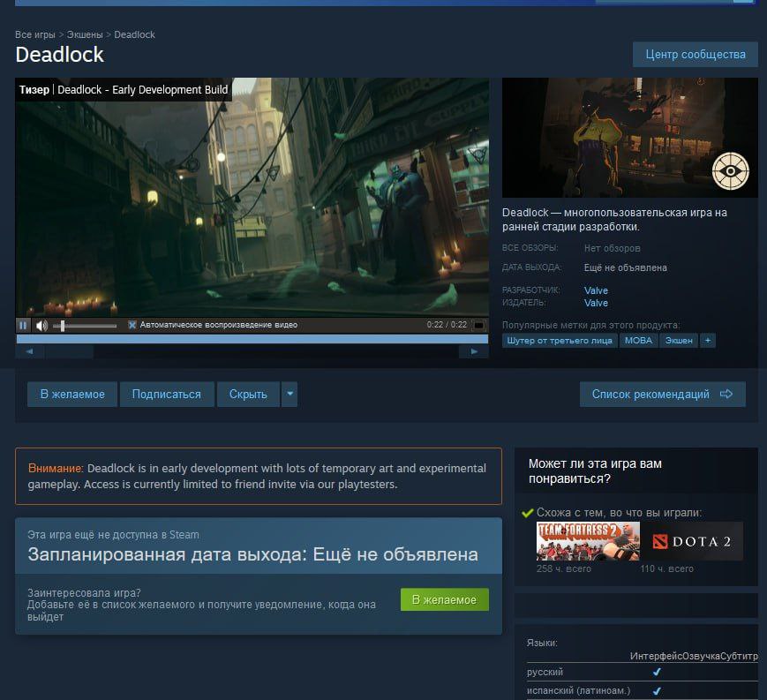Viewport: 767px width, 700px height.
Task: Open the Team Fortress 2 thumbnail
Action: click(588, 541)
